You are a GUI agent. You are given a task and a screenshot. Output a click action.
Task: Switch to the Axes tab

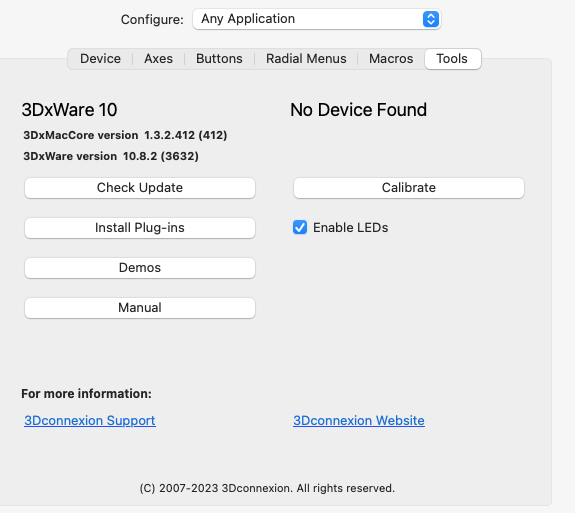[158, 59]
